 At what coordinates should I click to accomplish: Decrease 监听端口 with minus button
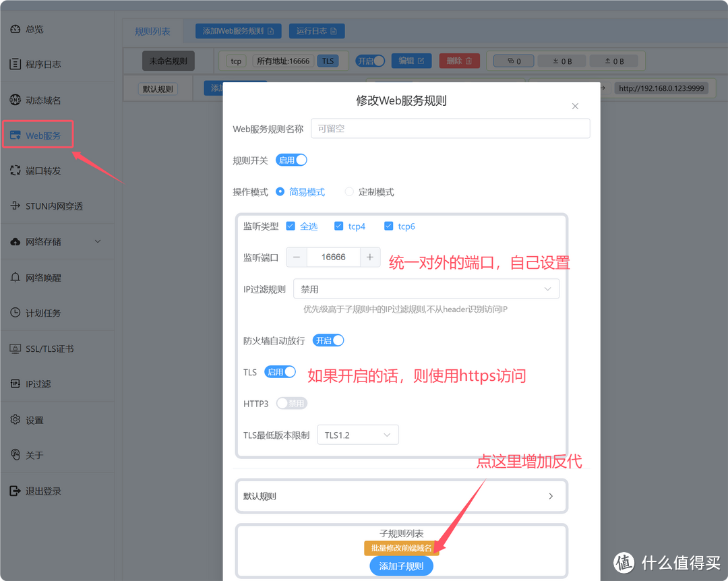(x=297, y=257)
